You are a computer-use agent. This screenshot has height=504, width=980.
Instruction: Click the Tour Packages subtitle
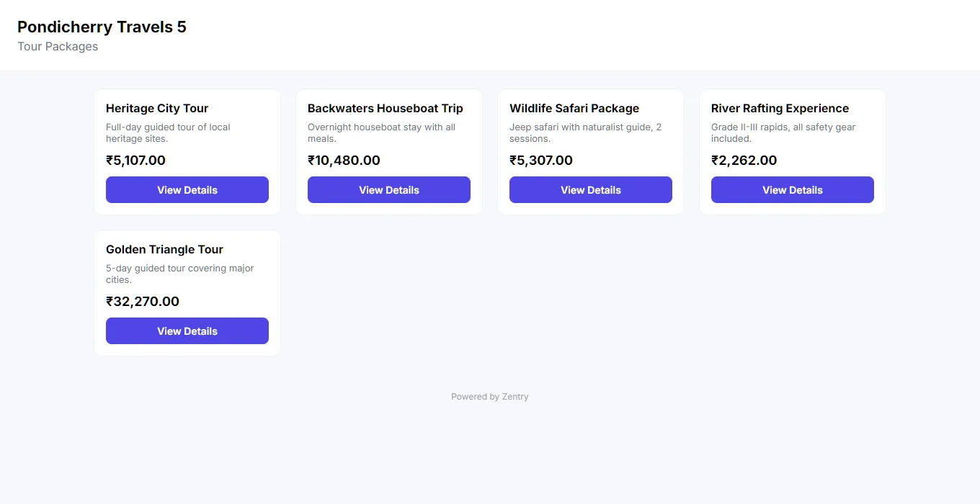coord(58,47)
